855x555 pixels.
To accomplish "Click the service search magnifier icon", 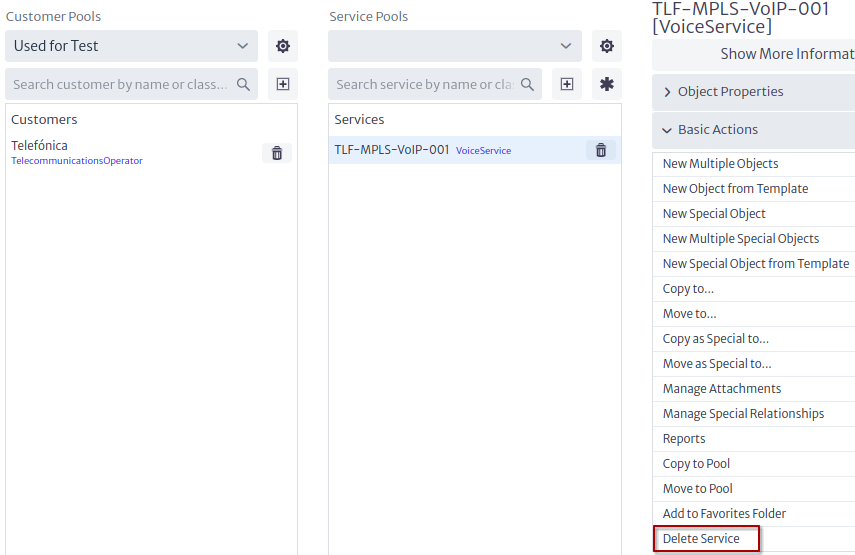I will pos(527,85).
